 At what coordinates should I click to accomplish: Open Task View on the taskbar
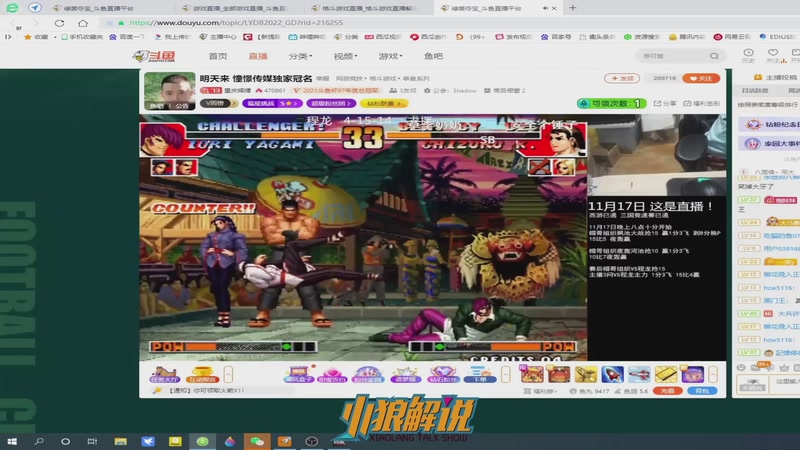(x=92, y=441)
